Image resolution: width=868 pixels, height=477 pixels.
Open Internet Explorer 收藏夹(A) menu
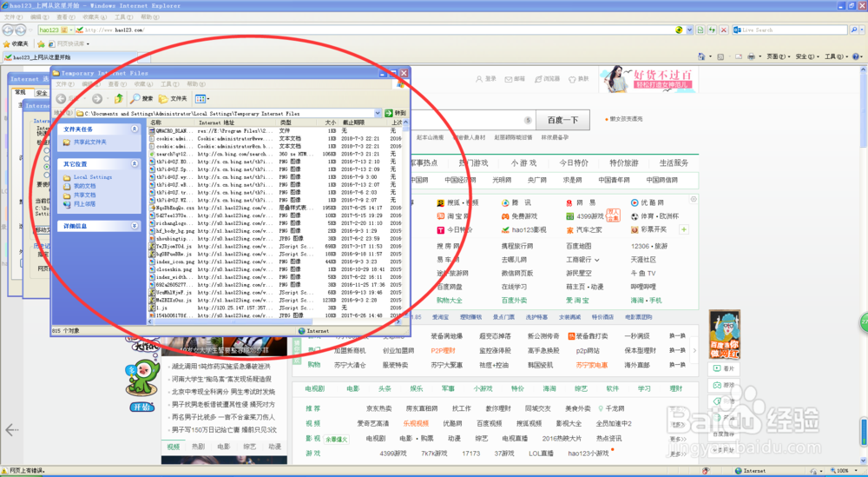(x=93, y=17)
